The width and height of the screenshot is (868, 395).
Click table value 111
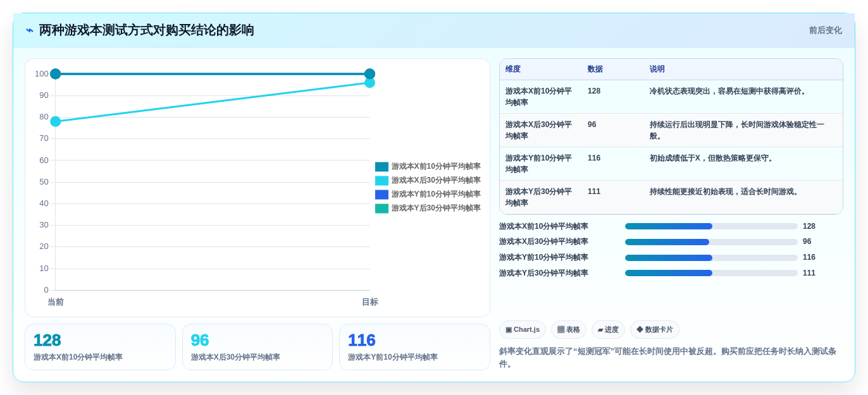tap(594, 191)
